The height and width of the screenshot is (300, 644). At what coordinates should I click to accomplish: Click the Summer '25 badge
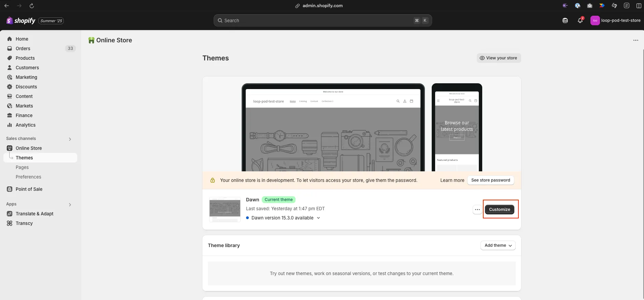pos(51,21)
